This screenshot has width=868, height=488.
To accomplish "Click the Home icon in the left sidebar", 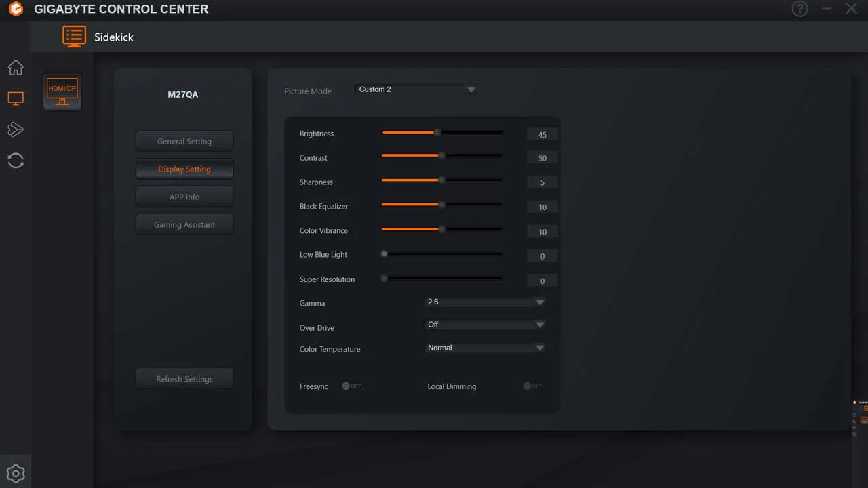I will pyautogui.click(x=15, y=68).
